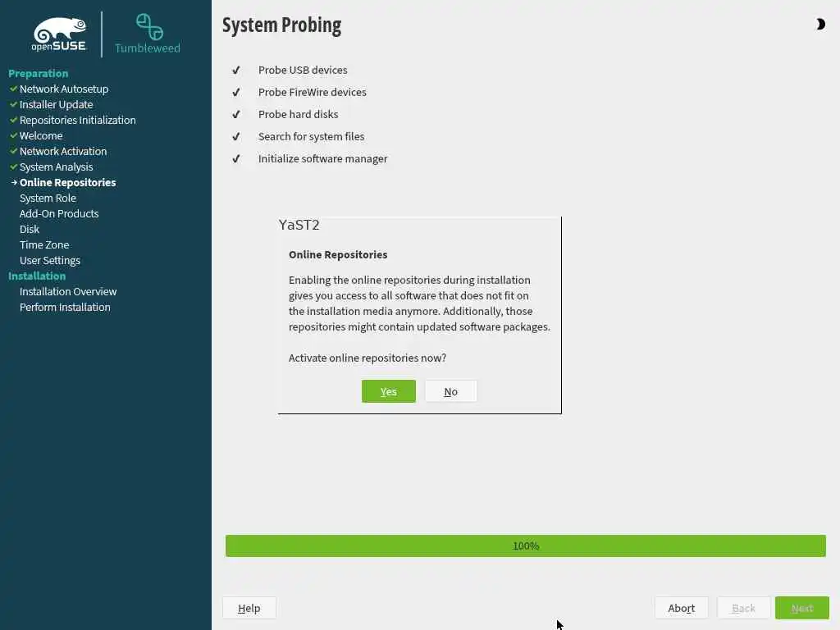Screen dimensions: 840x630
Task: Select the Welcome step
Action: point(41,135)
